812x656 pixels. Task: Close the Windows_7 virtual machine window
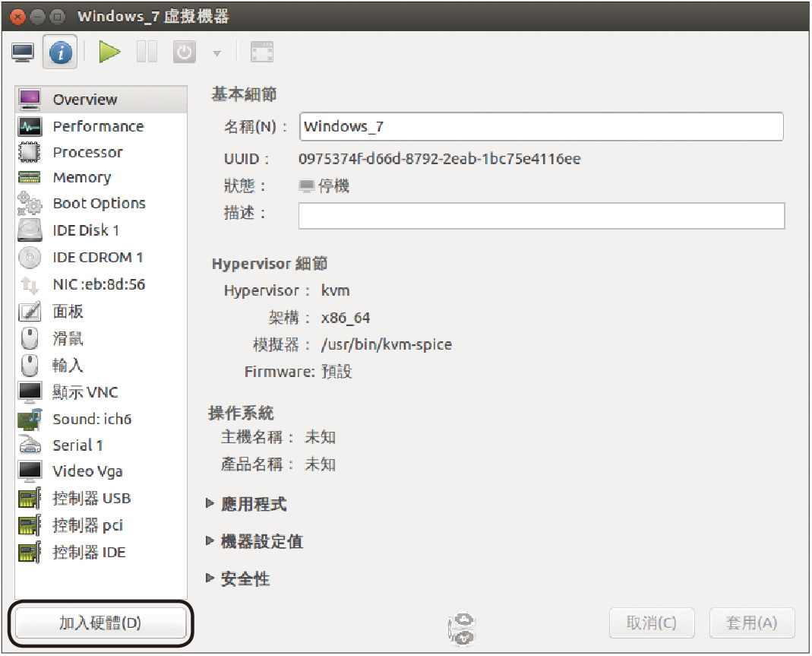tap(17, 17)
